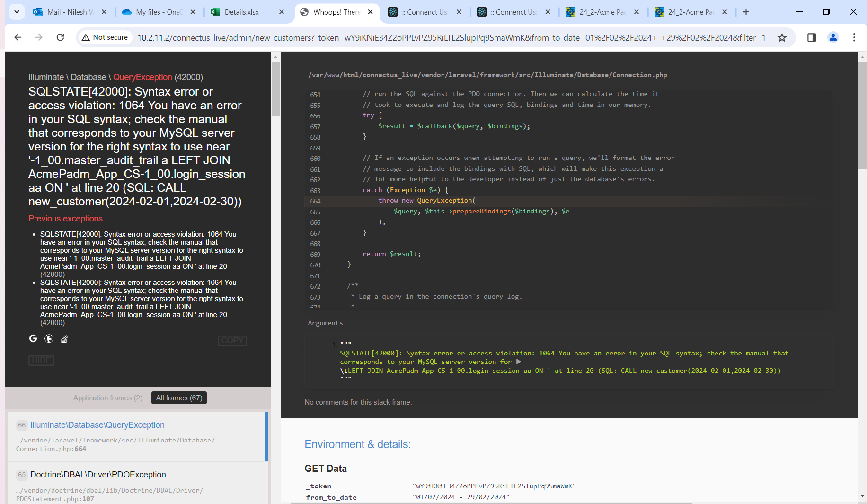The width and height of the screenshot is (867, 504).
Task: Click HIDE button under exception
Action: [x=41, y=360]
